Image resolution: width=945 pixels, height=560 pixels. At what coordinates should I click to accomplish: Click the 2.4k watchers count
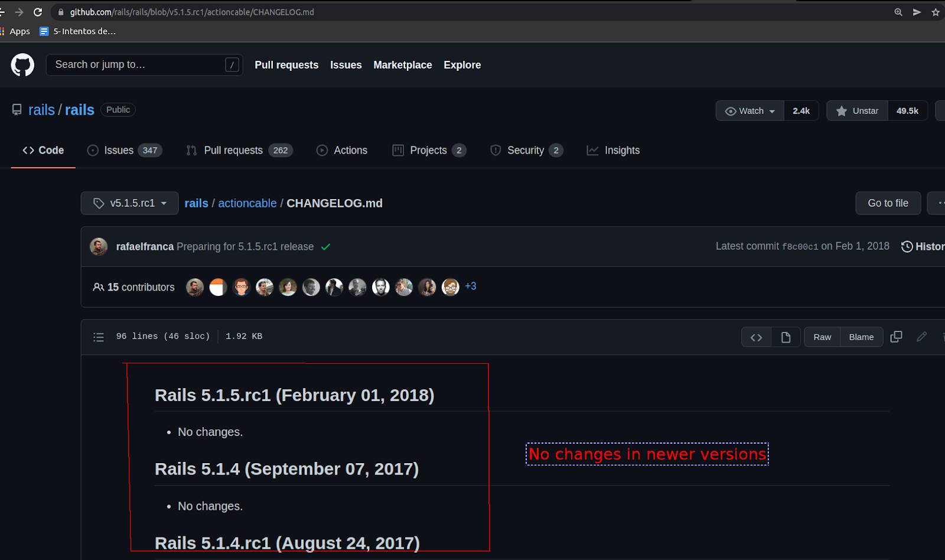coord(801,111)
